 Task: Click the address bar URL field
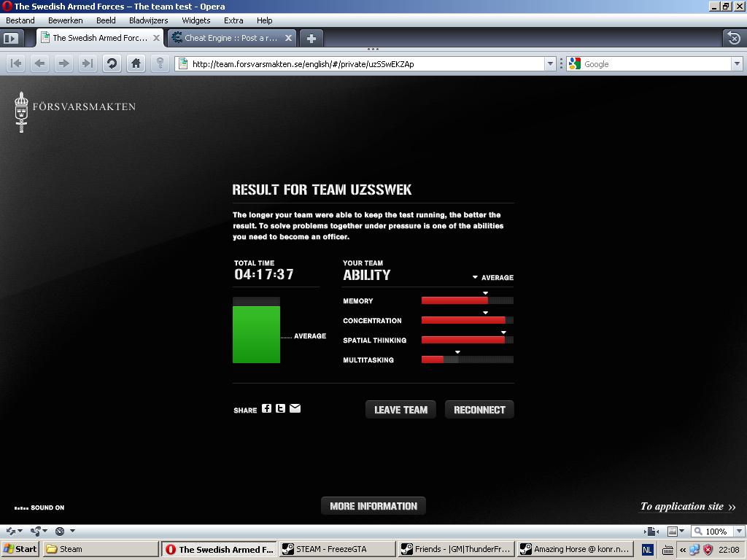[360, 64]
